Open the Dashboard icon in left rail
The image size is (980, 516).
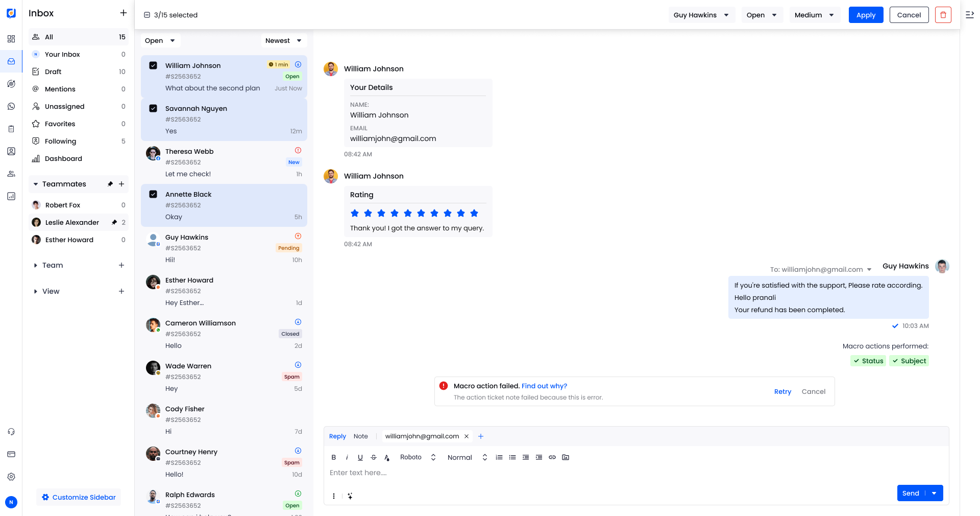(11, 196)
